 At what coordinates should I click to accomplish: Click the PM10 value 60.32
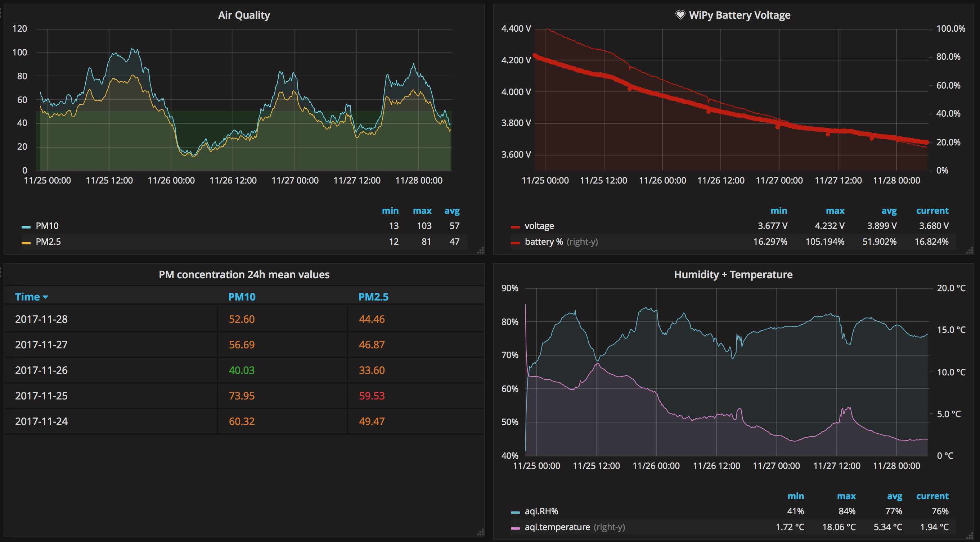click(x=242, y=421)
